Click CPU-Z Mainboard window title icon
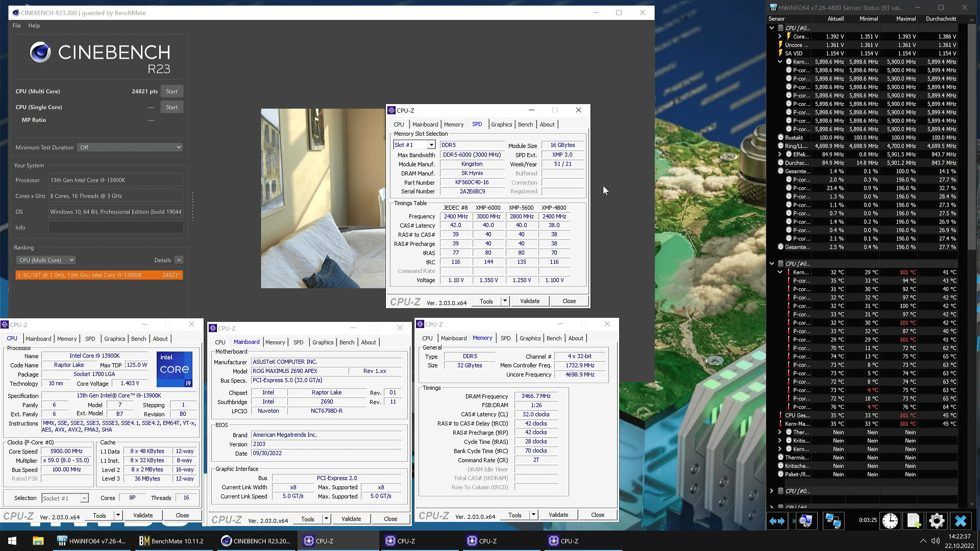Viewport: 980px width, 551px height. (213, 328)
